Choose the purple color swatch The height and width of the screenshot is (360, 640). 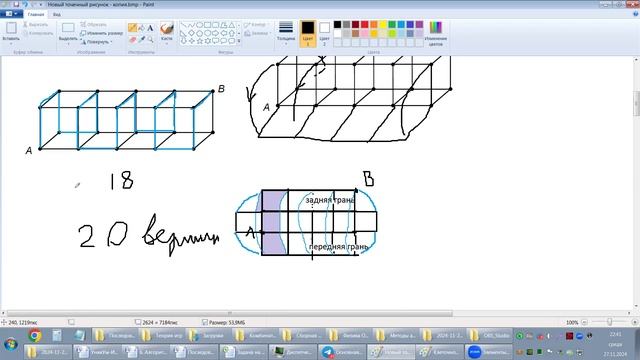point(419,24)
